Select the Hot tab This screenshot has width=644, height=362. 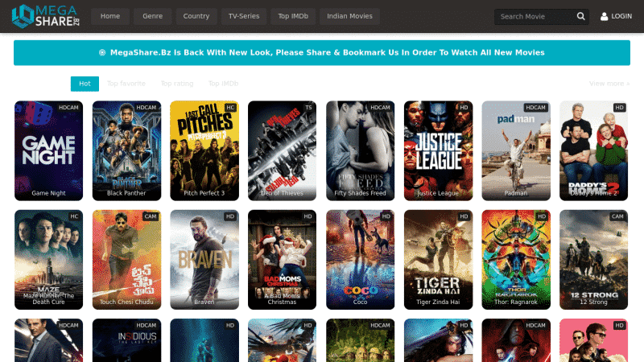85,84
